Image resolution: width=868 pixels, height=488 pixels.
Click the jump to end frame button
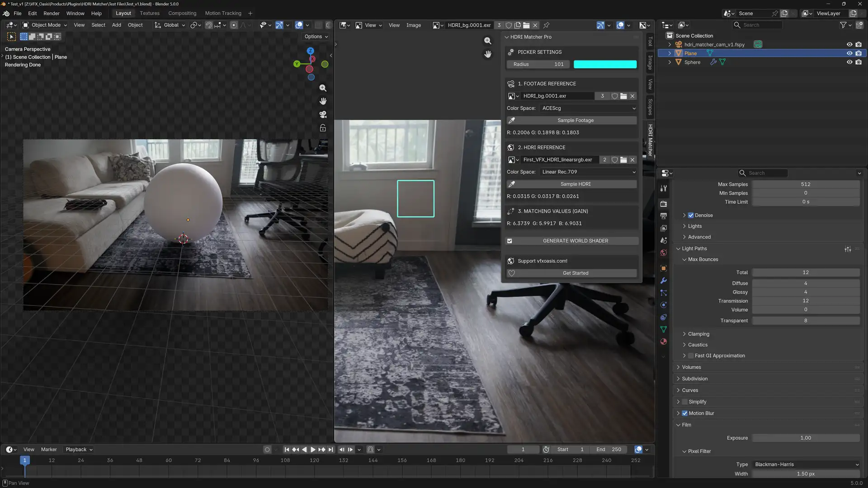[x=330, y=450]
